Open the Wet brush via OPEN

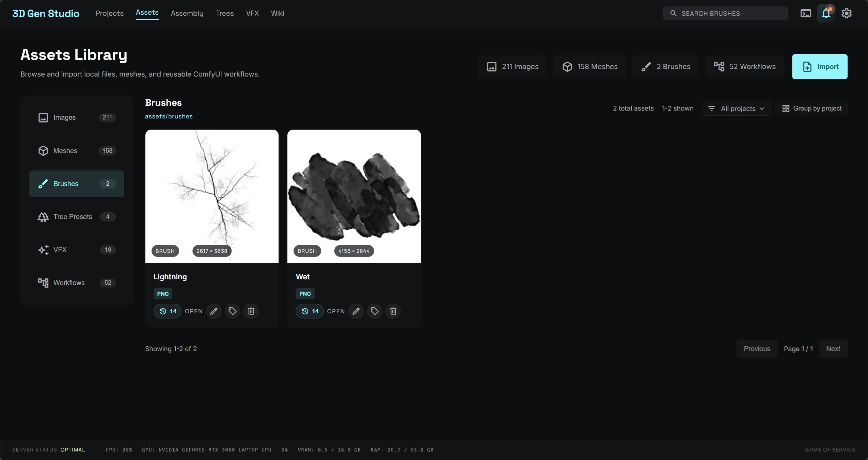[x=336, y=311]
